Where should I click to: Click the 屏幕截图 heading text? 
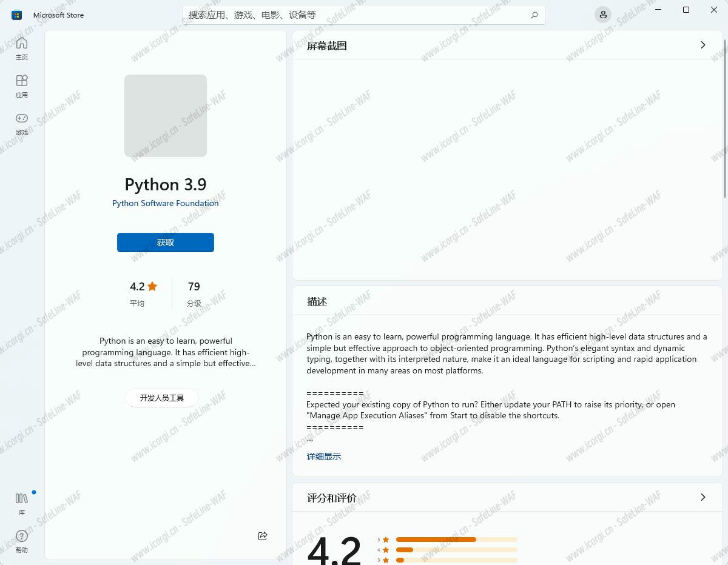[x=327, y=45]
